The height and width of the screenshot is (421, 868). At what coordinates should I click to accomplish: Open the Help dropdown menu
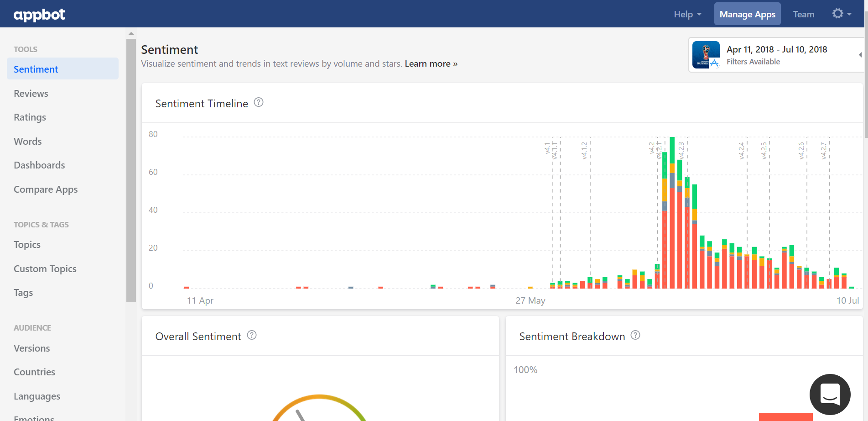687,14
